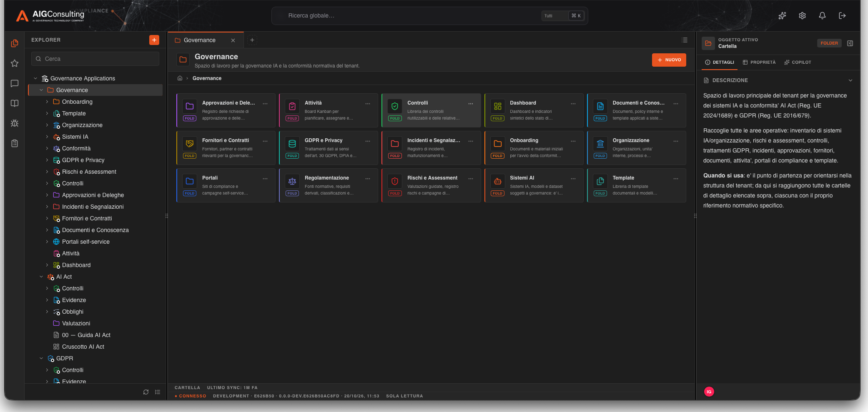Image resolution: width=868 pixels, height=412 pixels.
Task: Open the Tutti search scope dropdown
Action: point(554,16)
